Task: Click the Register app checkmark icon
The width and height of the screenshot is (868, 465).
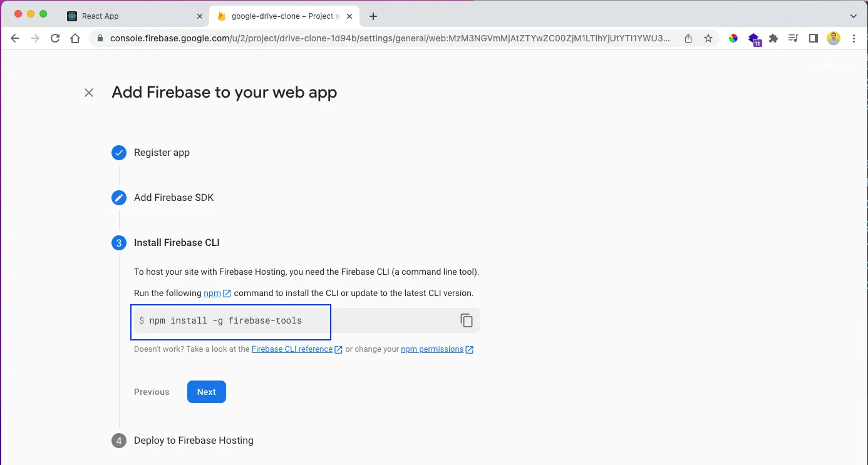Action: point(119,153)
